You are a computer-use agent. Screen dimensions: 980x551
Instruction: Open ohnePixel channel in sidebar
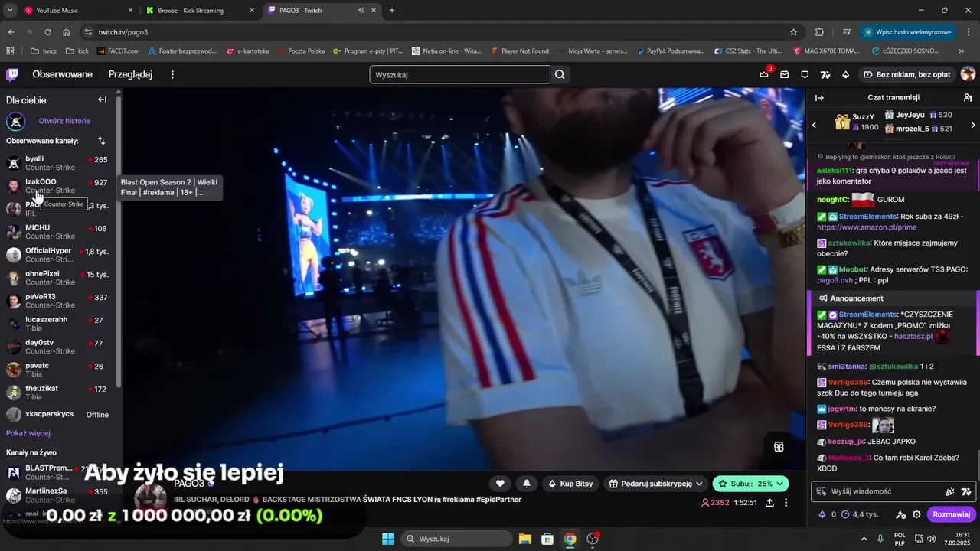(x=60, y=278)
